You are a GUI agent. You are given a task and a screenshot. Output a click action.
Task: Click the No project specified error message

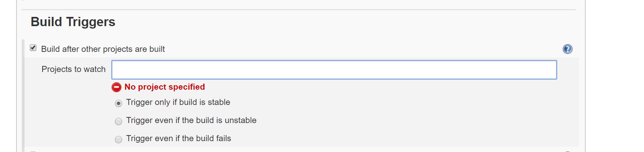(x=165, y=87)
